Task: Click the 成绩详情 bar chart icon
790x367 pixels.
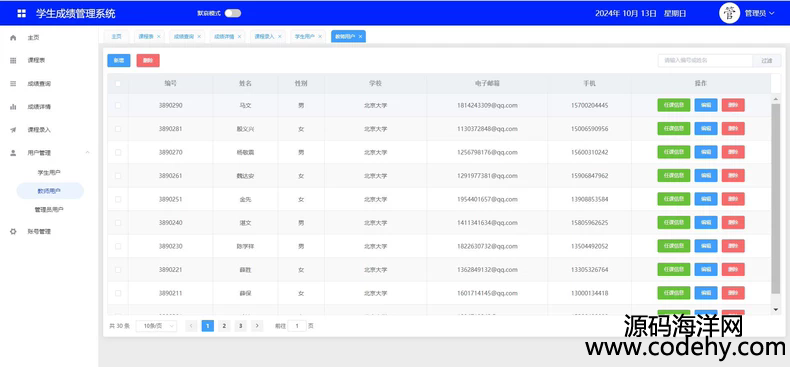Action: [x=13, y=107]
